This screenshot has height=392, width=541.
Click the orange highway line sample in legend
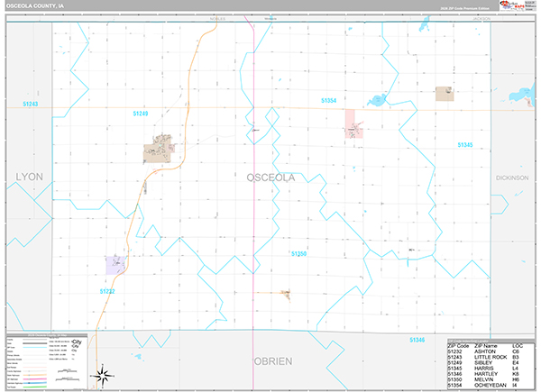coord(35,375)
